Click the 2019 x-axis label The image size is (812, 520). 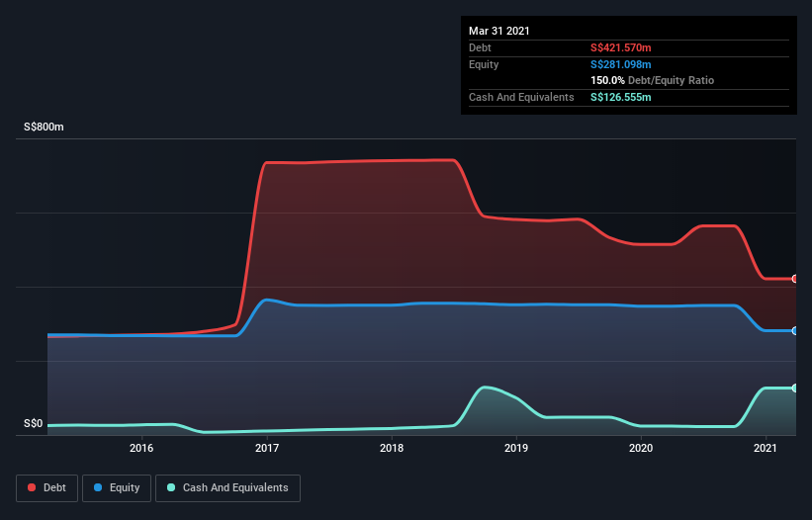pos(516,448)
